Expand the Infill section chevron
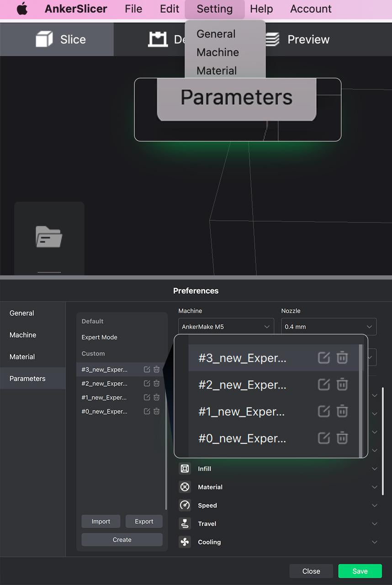The width and height of the screenshot is (392, 585). [375, 469]
